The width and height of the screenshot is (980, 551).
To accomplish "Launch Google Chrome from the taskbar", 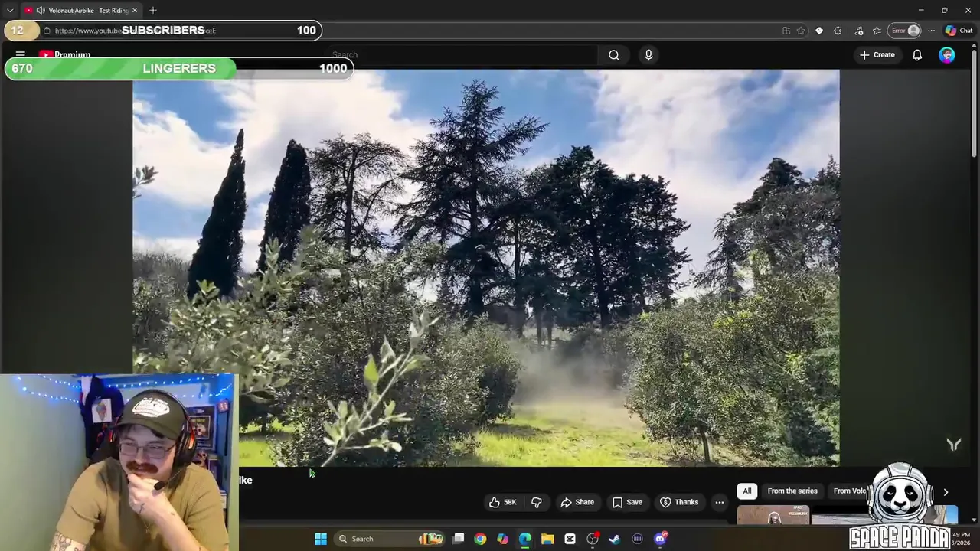I will tap(480, 539).
